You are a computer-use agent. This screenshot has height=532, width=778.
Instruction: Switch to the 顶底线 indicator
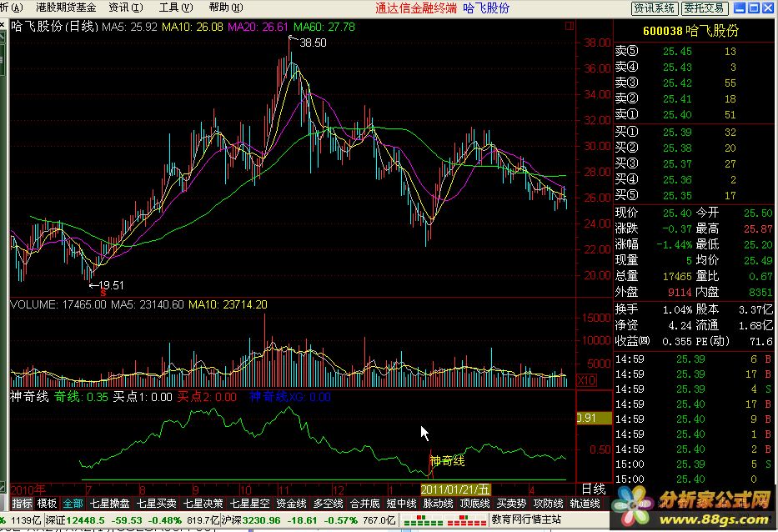(x=474, y=503)
